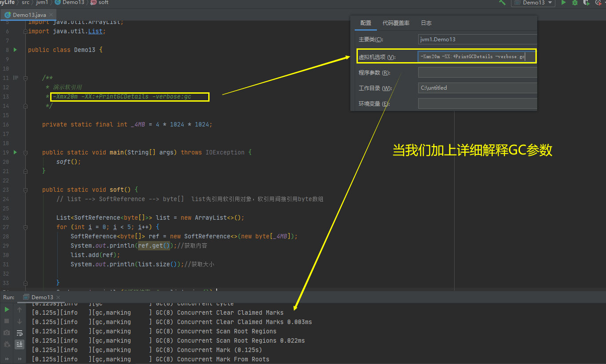Jump up the stack trace arrow

point(20,310)
